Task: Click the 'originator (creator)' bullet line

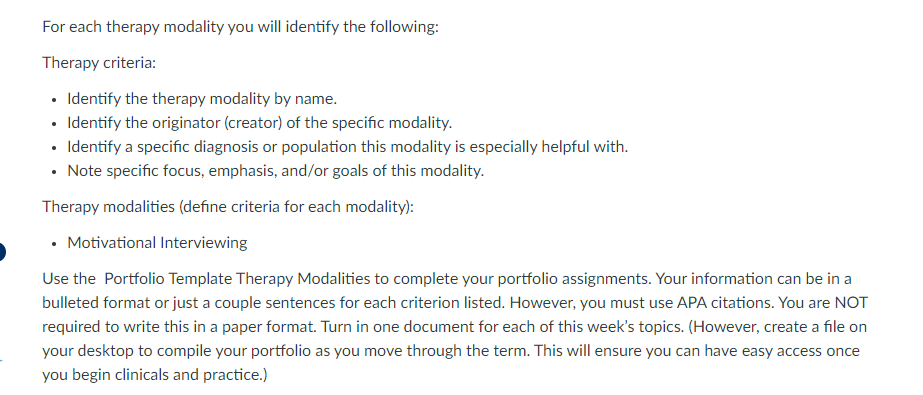Action: click(260, 122)
